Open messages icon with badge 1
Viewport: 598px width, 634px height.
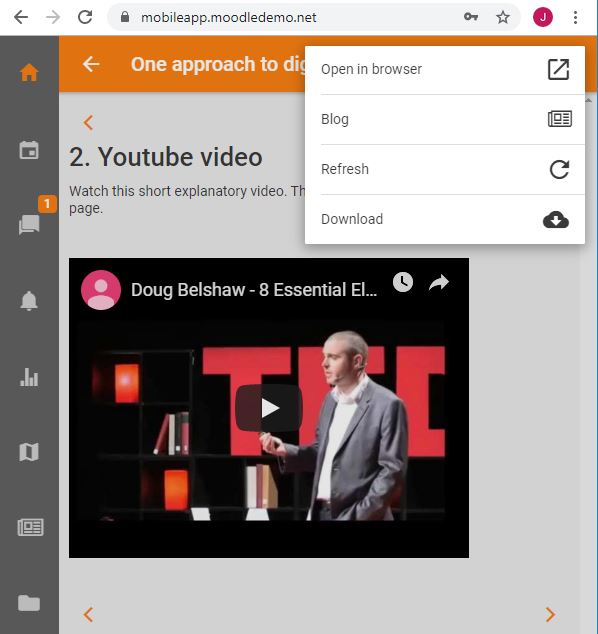[x=29, y=224]
